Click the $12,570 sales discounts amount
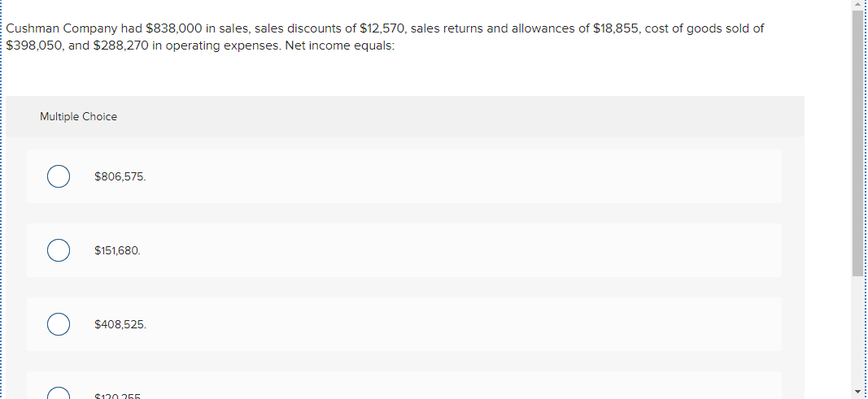The height and width of the screenshot is (399, 868). point(381,28)
